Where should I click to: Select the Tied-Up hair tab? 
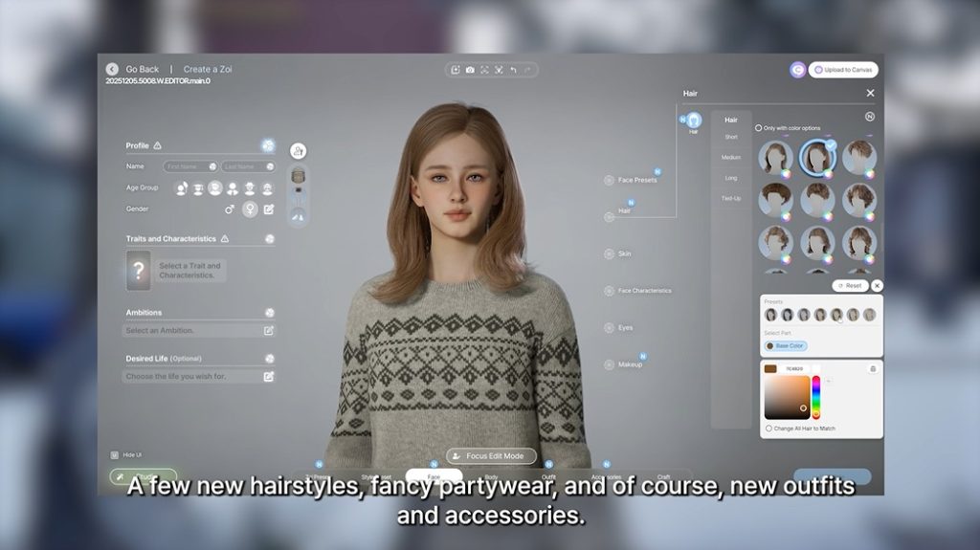tap(731, 198)
